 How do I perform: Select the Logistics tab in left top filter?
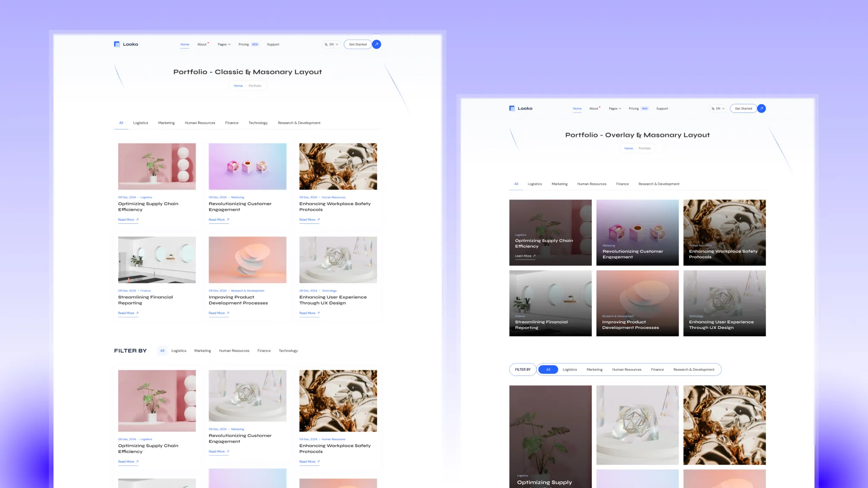141,123
